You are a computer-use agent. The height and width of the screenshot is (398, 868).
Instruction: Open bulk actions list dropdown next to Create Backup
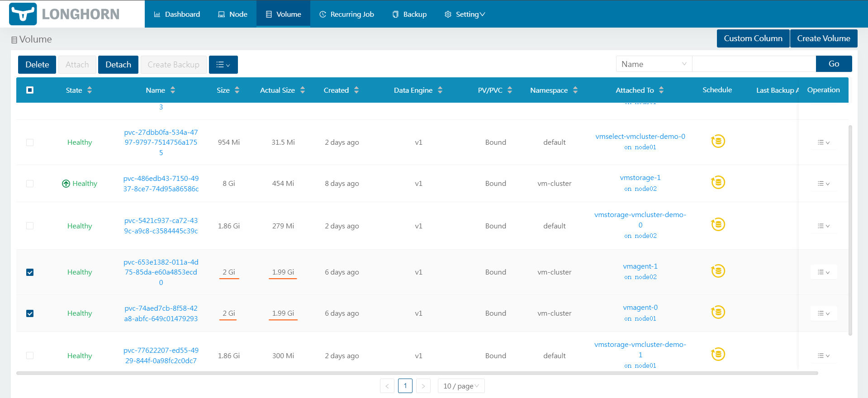pyautogui.click(x=223, y=65)
